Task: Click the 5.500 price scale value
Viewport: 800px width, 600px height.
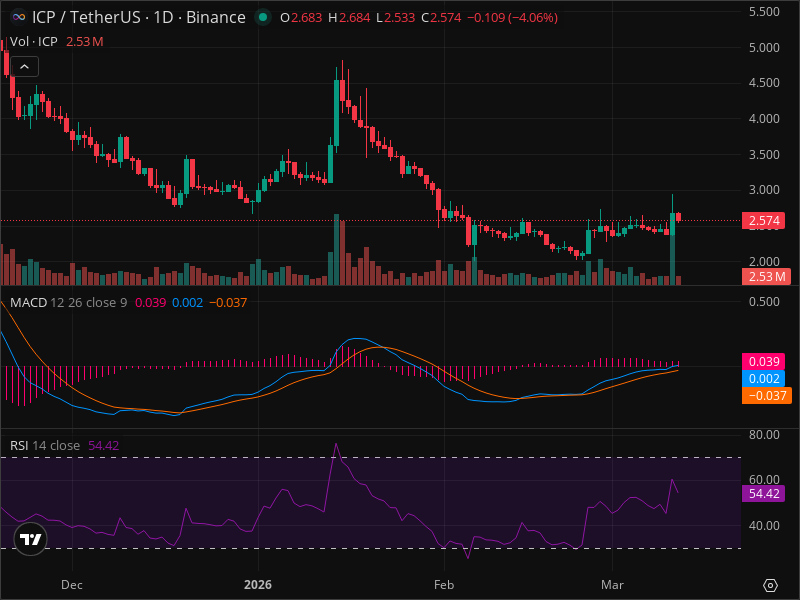Action: [x=764, y=12]
